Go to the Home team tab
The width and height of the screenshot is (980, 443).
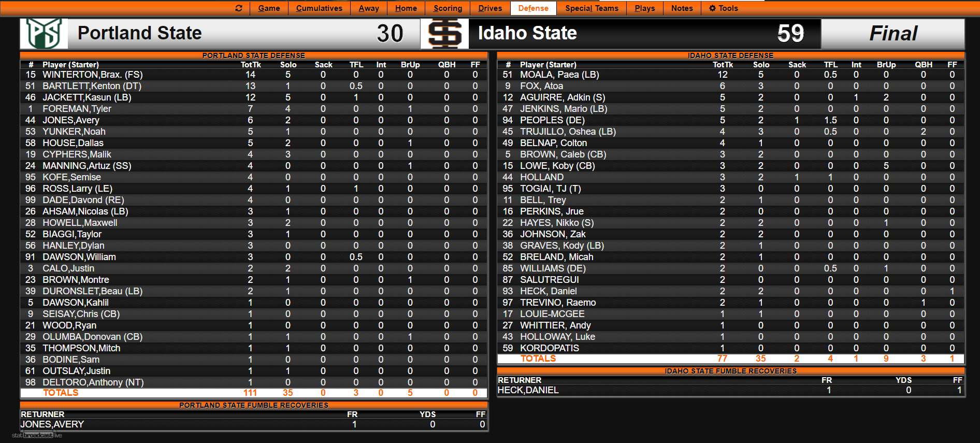(x=406, y=8)
